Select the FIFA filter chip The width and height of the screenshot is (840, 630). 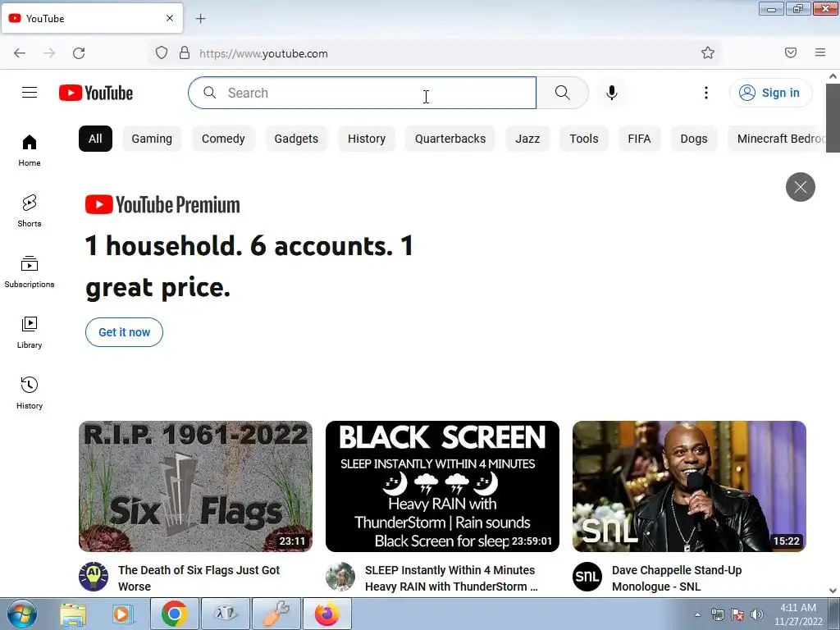click(639, 139)
